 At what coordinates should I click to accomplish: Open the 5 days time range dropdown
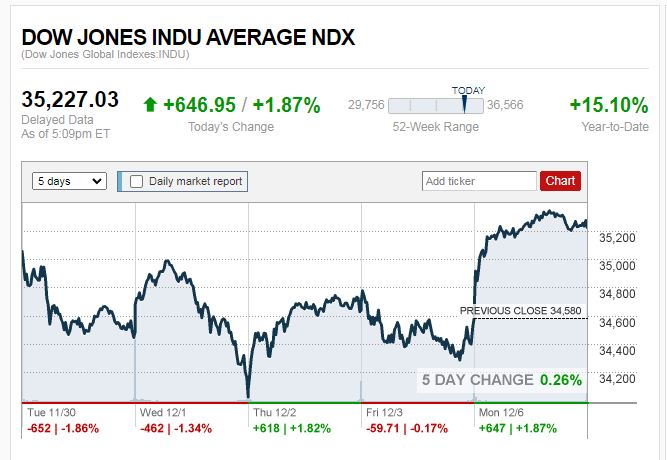coord(69,181)
